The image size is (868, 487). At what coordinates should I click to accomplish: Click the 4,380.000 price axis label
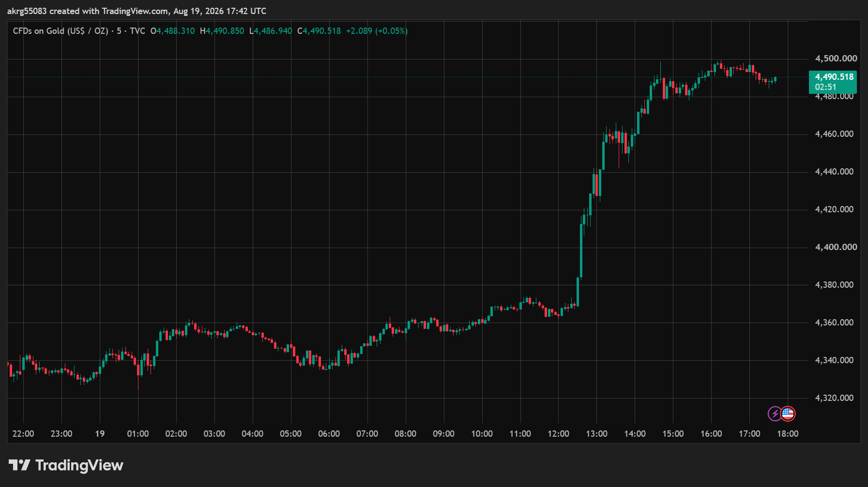click(x=835, y=285)
